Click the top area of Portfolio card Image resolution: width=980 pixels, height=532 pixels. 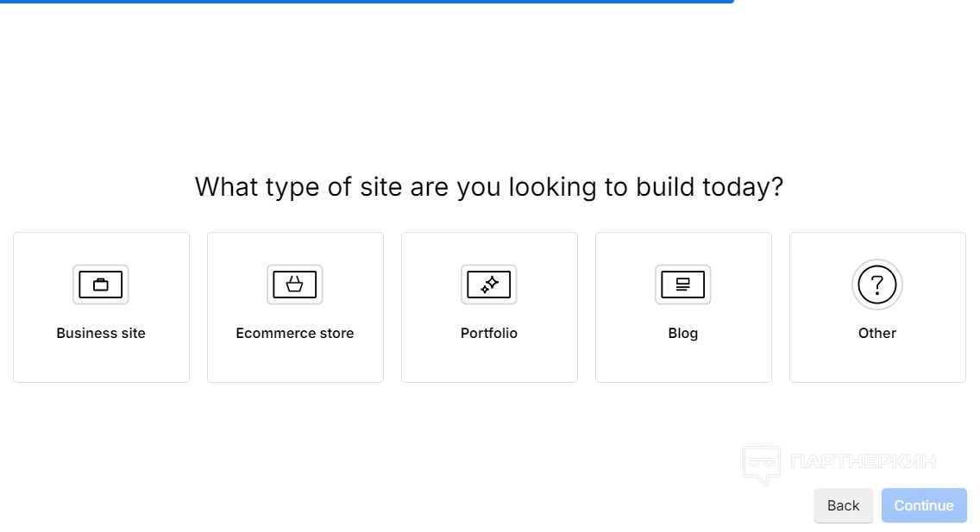pos(489,246)
